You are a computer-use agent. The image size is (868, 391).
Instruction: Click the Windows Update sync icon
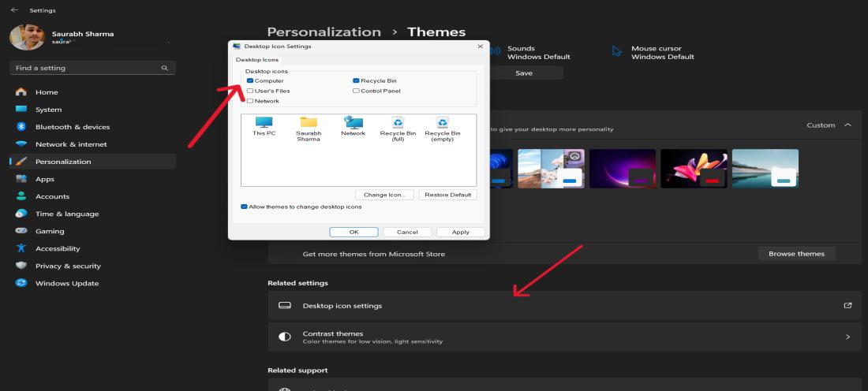click(21, 283)
